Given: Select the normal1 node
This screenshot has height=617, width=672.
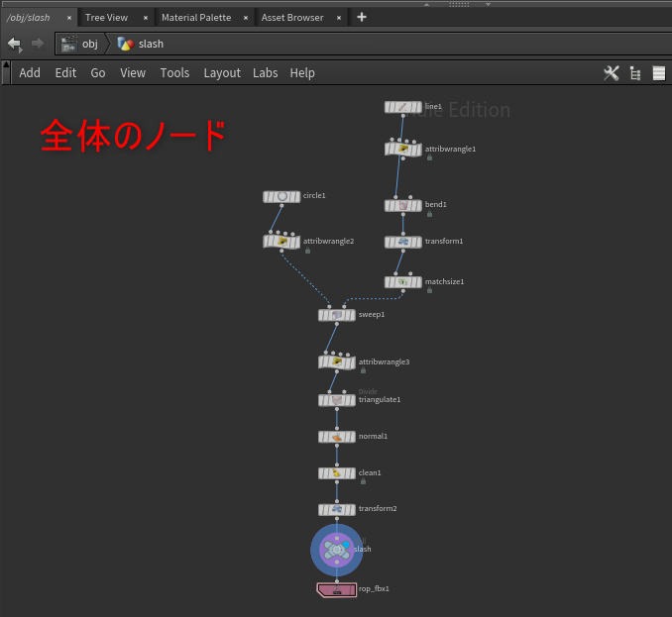Looking at the screenshot, I should point(337,437).
